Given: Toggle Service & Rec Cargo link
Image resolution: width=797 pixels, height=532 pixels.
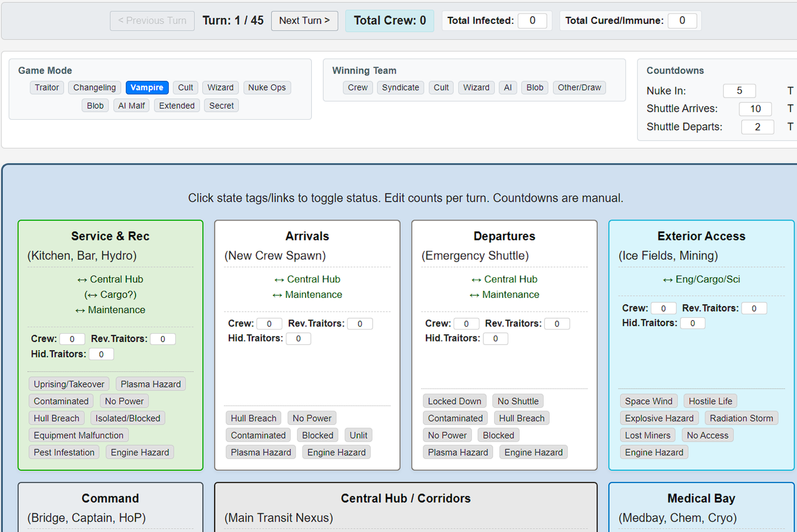Looking at the screenshot, I should [x=110, y=294].
